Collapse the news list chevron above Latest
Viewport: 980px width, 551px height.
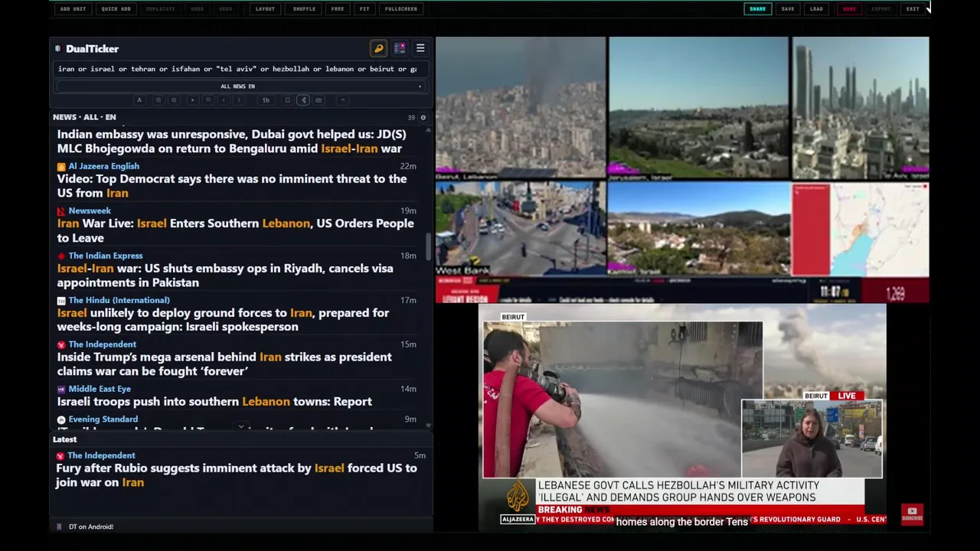(241, 428)
